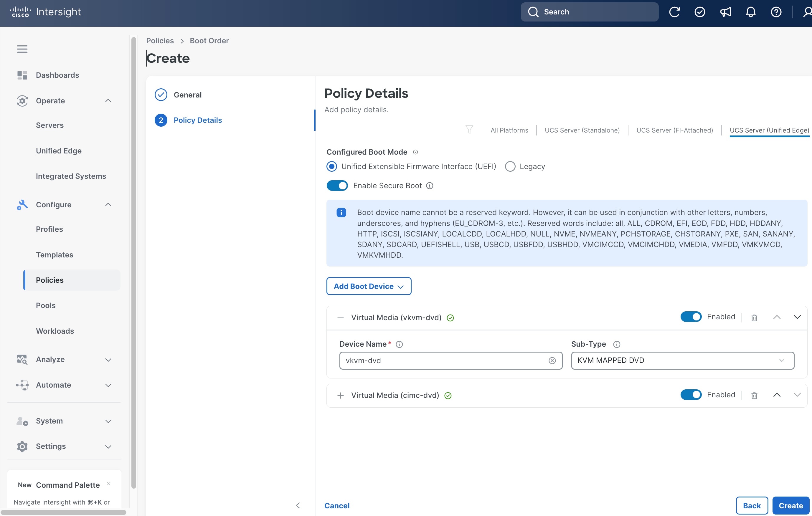Click info icon beside Enable Secure Boot
The width and height of the screenshot is (812, 516).
(430, 186)
